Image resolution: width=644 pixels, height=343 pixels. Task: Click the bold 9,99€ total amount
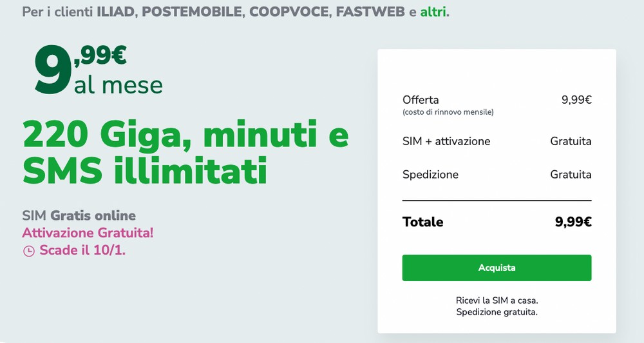click(x=573, y=222)
